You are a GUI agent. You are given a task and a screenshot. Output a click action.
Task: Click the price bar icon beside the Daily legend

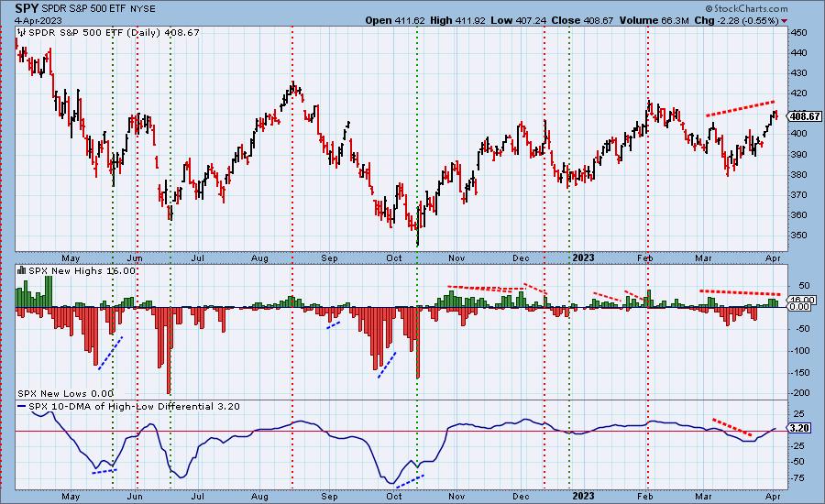pos(22,32)
